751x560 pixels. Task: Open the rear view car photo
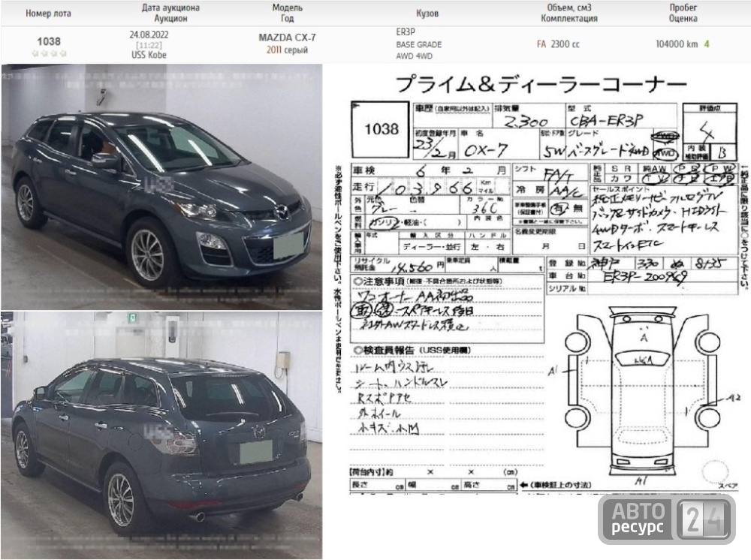(x=161, y=435)
